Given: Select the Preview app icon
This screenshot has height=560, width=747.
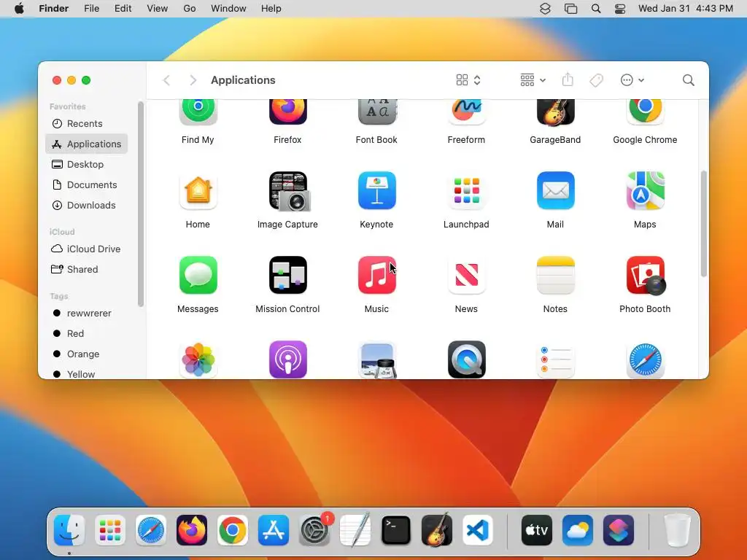Looking at the screenshot, I should click(x=377, y=359).
